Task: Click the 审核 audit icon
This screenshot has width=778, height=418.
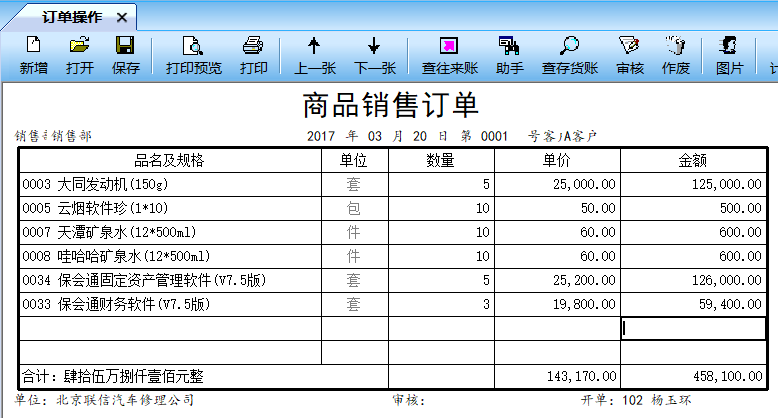Action: [630, 55]
